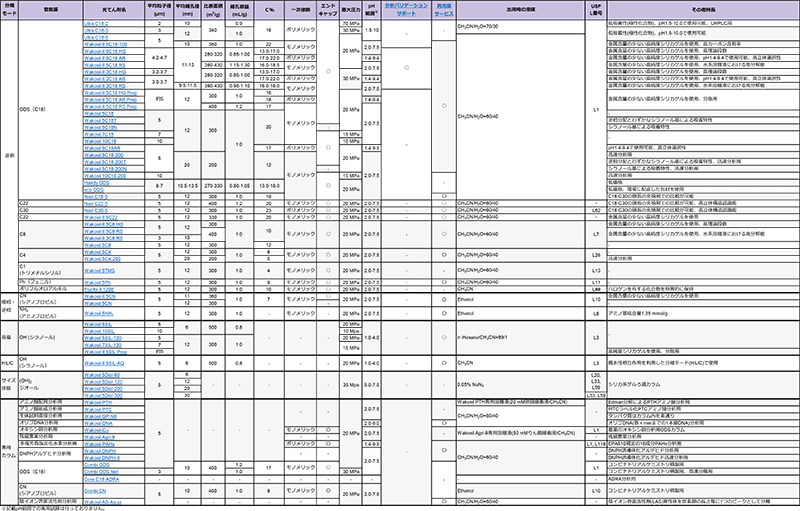Open the Handy ODS link
The image size is (800, 511).
click(96, 183)
